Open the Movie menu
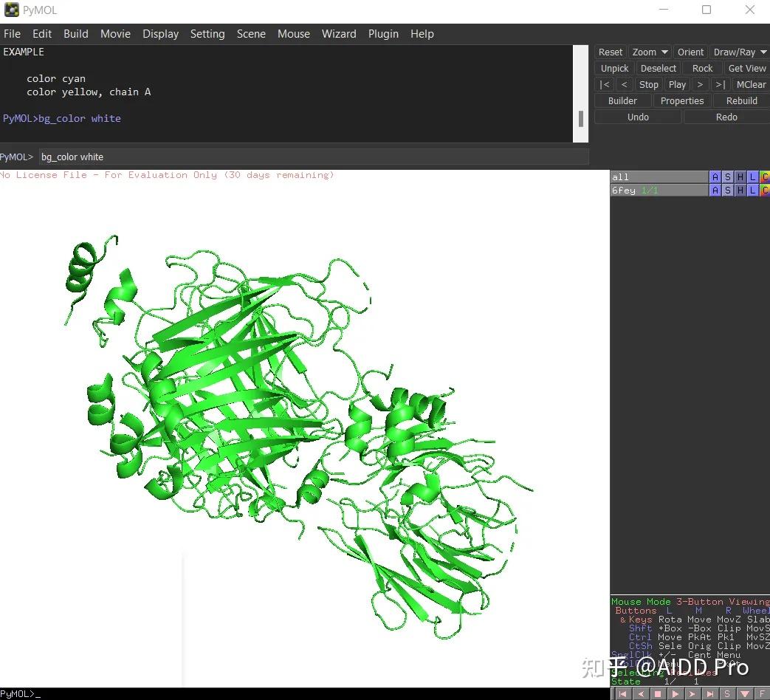Viewport: 770px width, 700px height. 115,34
